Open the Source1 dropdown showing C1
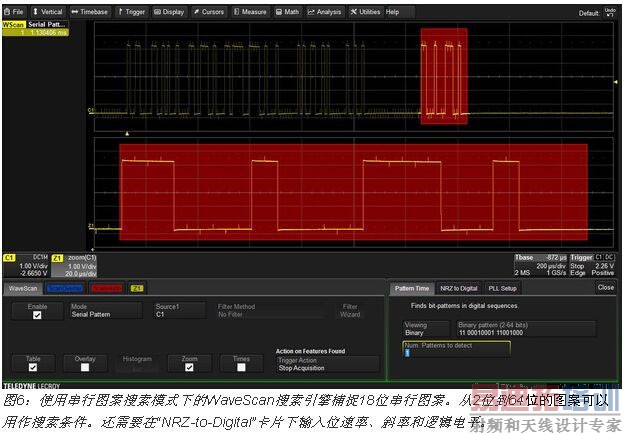Viewport: 624px width, 435px height. coord(179,311)
